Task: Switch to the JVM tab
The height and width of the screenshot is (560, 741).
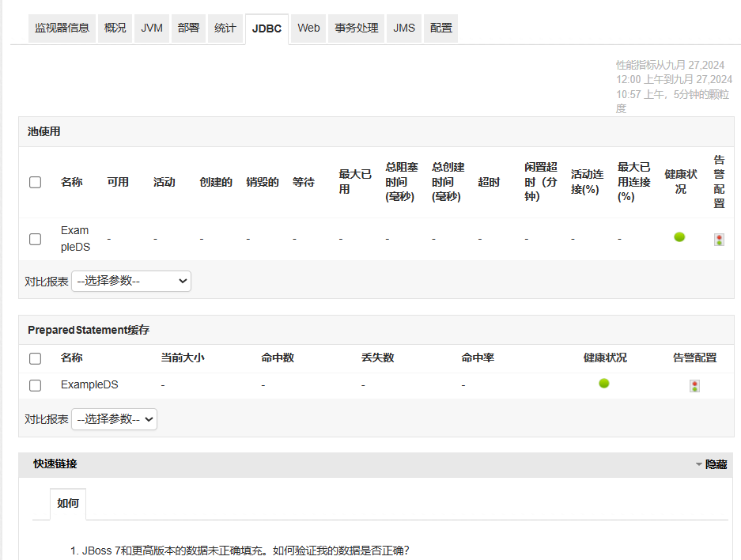Action: [152, 28]
